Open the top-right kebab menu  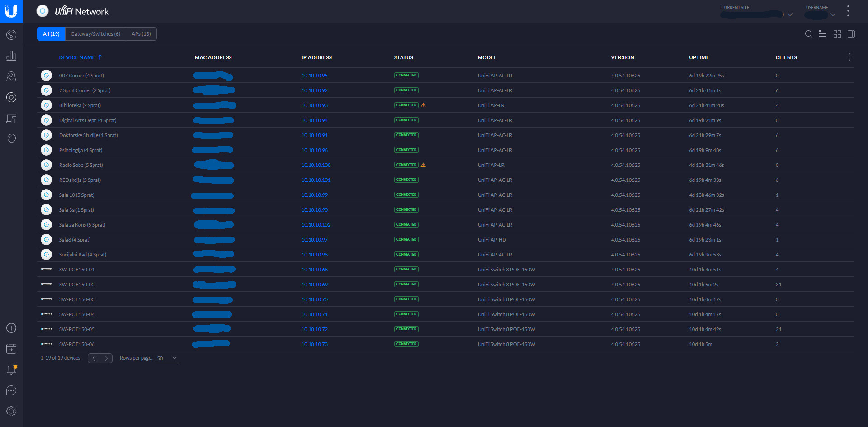tap(848, 11)
